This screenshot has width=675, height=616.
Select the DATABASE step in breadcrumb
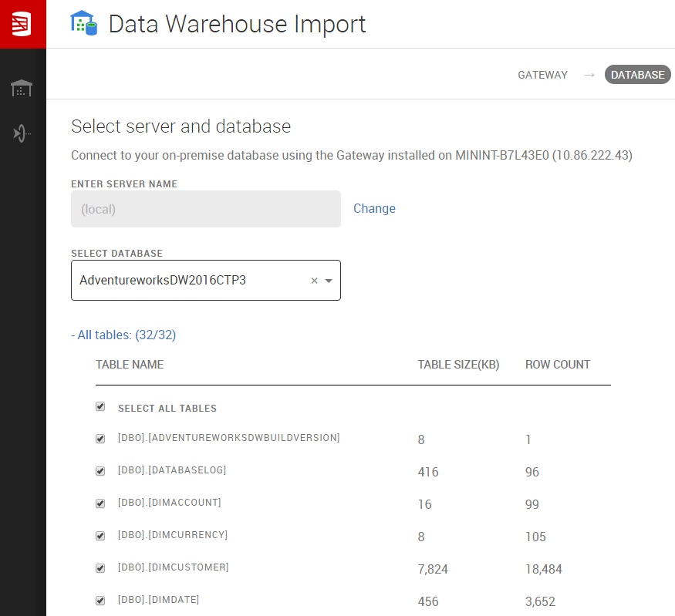coord(637,75)
